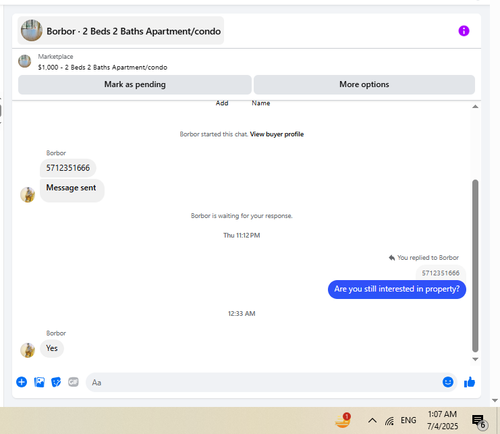Open conversation information via purple info icon
The image size is (500, 434).
[464, 31]
